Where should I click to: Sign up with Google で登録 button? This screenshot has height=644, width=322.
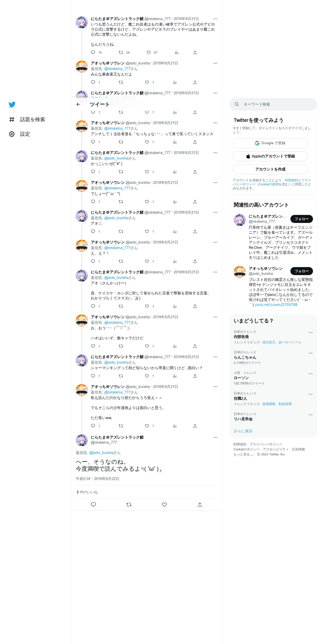pyautogui.click(x=270, y=143)
